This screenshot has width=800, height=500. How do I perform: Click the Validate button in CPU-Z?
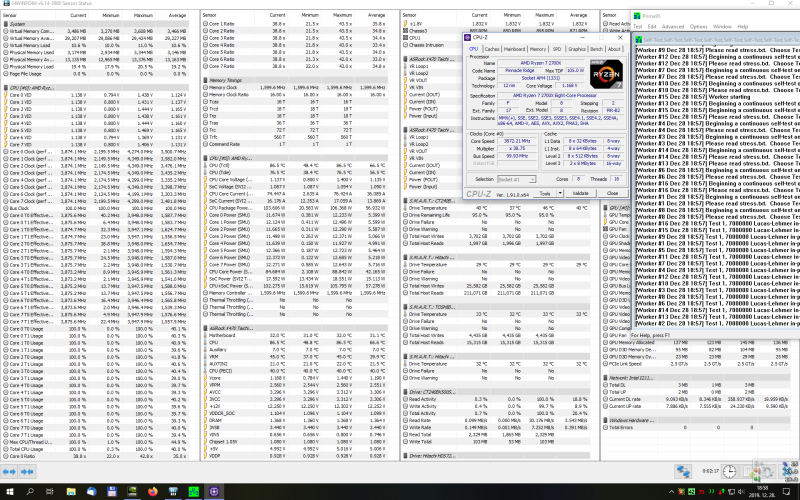[581, 193]
